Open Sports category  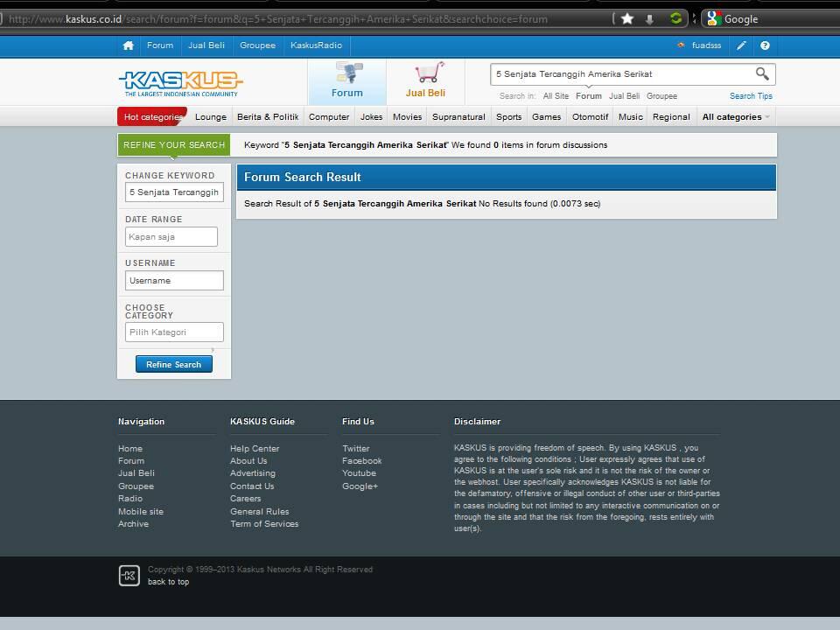tap(509, 116)
